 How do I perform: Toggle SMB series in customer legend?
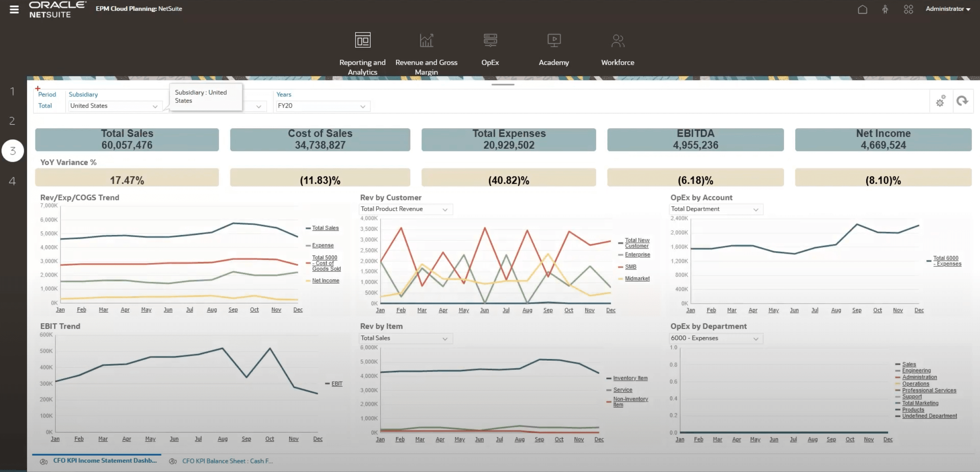click(x=630, y=267)
